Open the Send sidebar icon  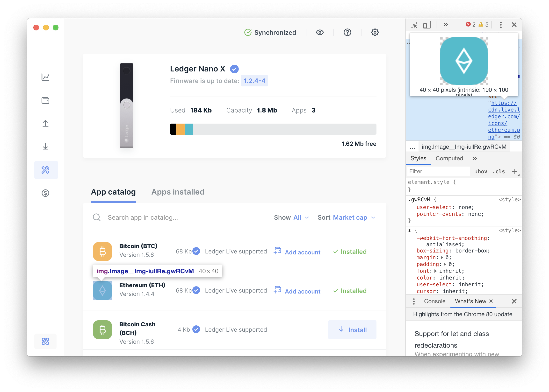click(45, 124)
